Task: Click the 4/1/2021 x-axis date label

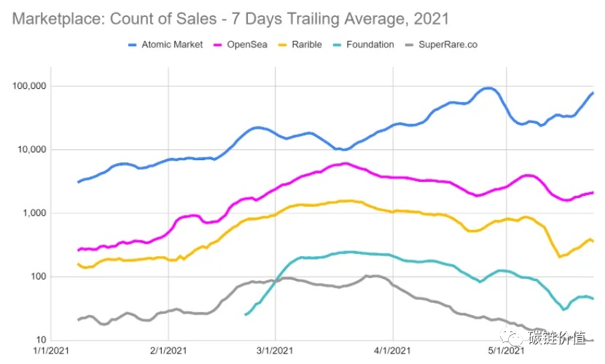Action: point(392,350)
